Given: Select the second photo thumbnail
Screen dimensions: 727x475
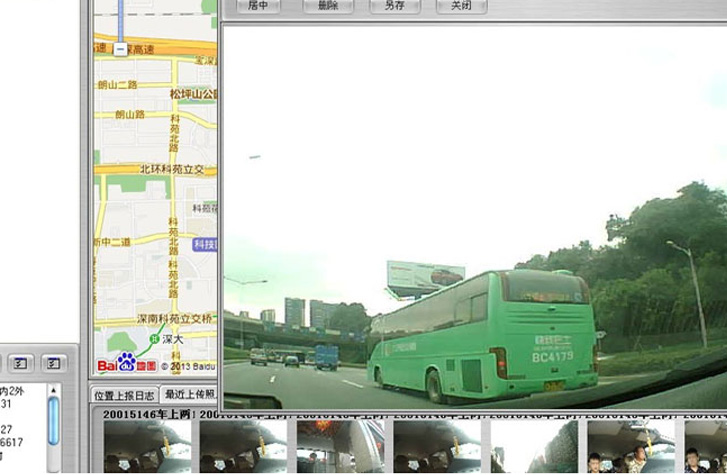Looking at the screenshot, I should [244, 446].
